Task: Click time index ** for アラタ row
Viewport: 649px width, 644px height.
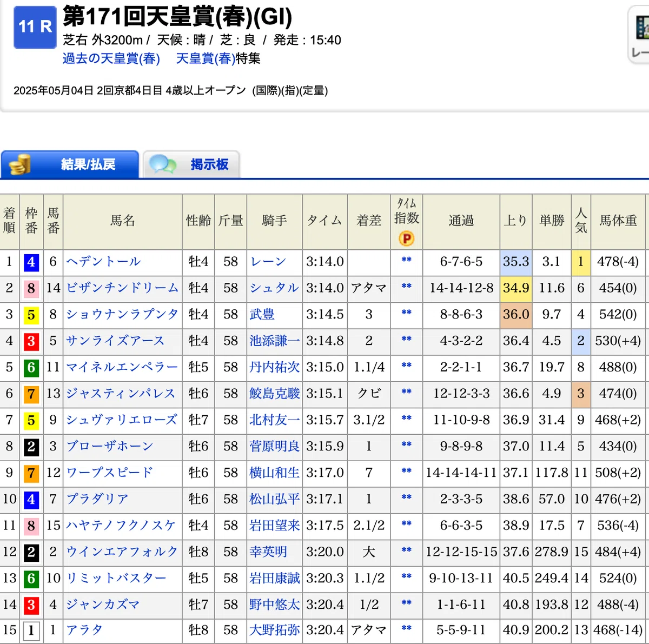Action: click(407, 629)
